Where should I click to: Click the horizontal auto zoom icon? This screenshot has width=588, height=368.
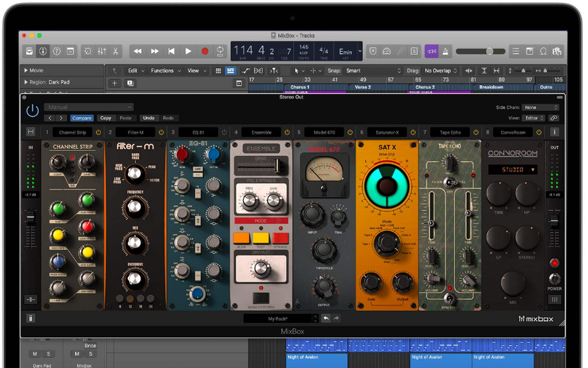click(496, 71)
